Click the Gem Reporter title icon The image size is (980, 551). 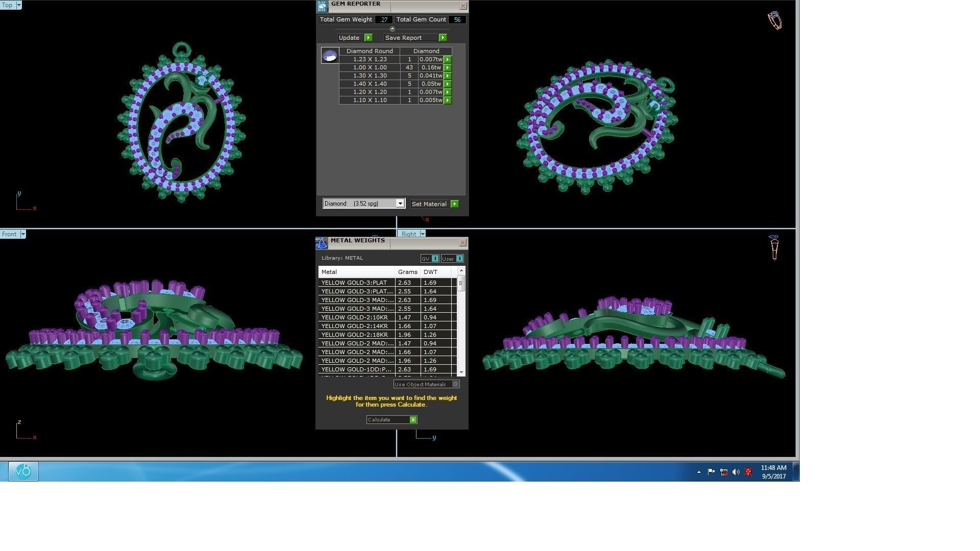(322, 6)
